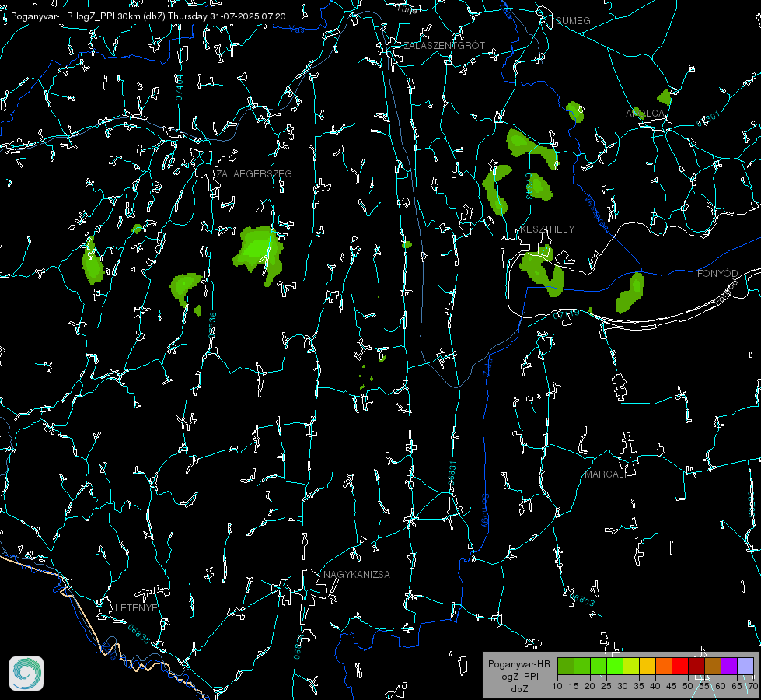Click the dbZ unit label in legend
Image resolution: width=761 pixels, height=700 pixels.
[x=518, y=689]
